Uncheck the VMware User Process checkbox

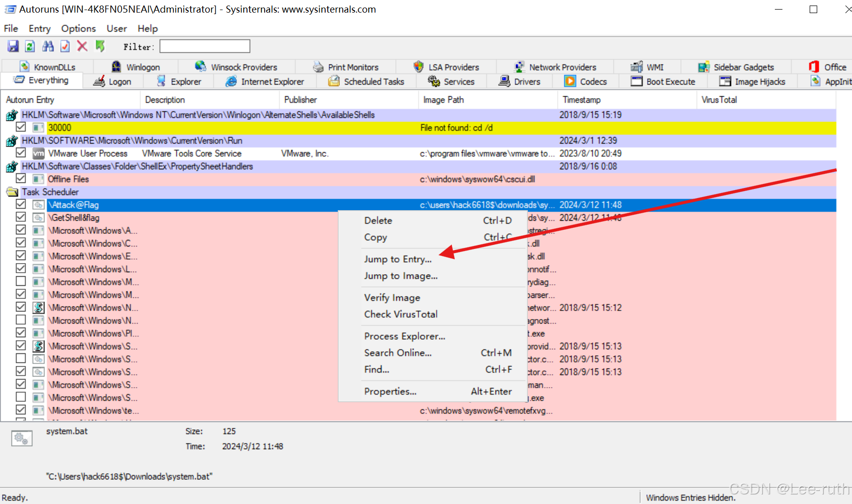coord(21,153)
